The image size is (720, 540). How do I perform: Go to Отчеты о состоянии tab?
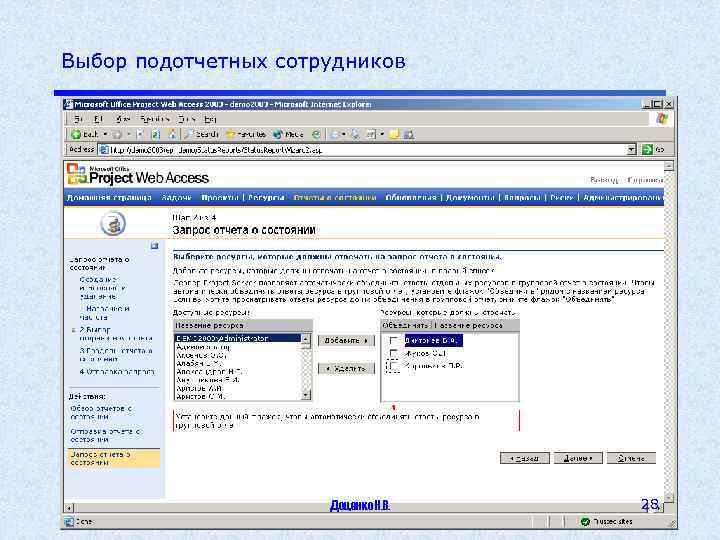pyautogui.click(x=335, y=197)
